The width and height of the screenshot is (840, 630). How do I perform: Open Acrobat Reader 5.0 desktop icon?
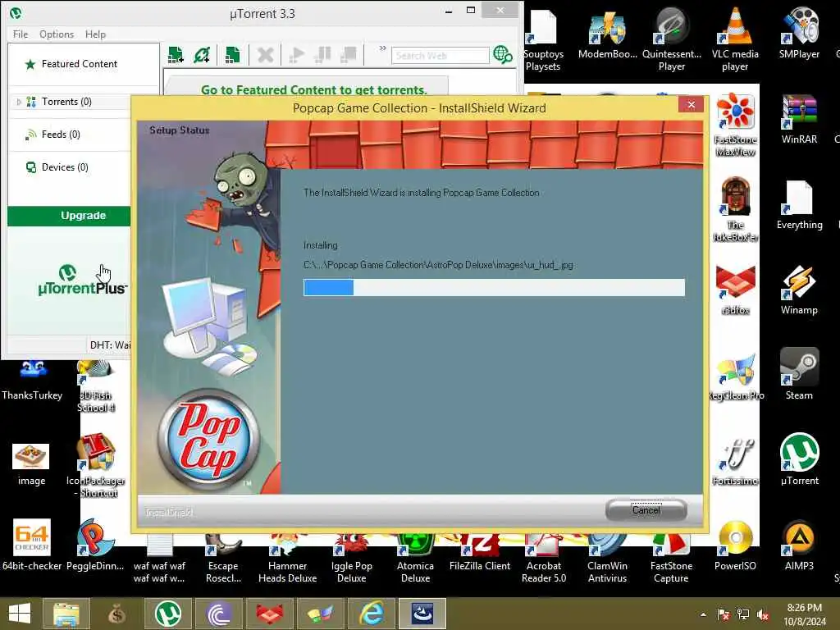point(544,557)
